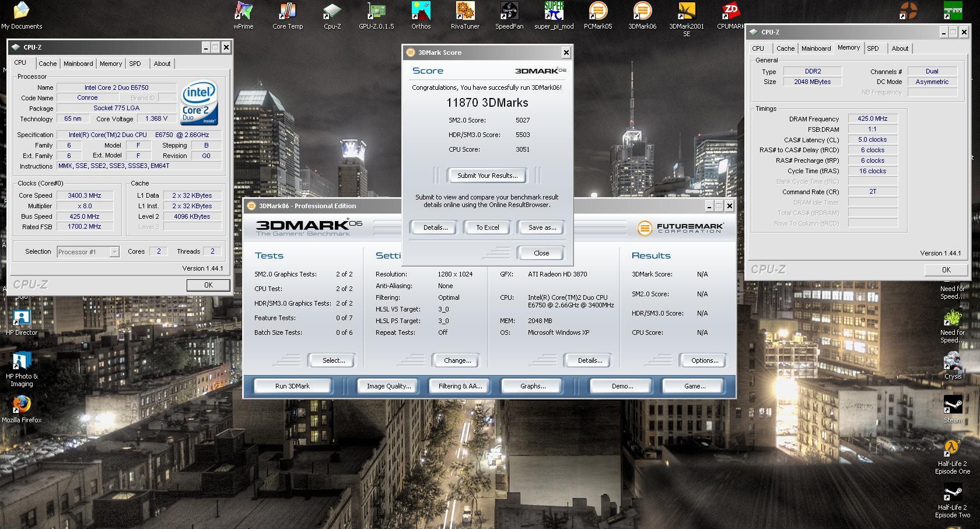The height and width of the screenshot is (529, 980).
Task: Click the CAS# Latency 5.0 clocks value
Action: [872, 139]
